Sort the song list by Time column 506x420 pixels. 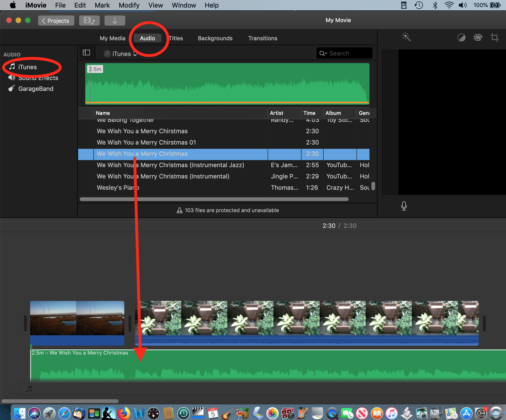coord(309,113)
